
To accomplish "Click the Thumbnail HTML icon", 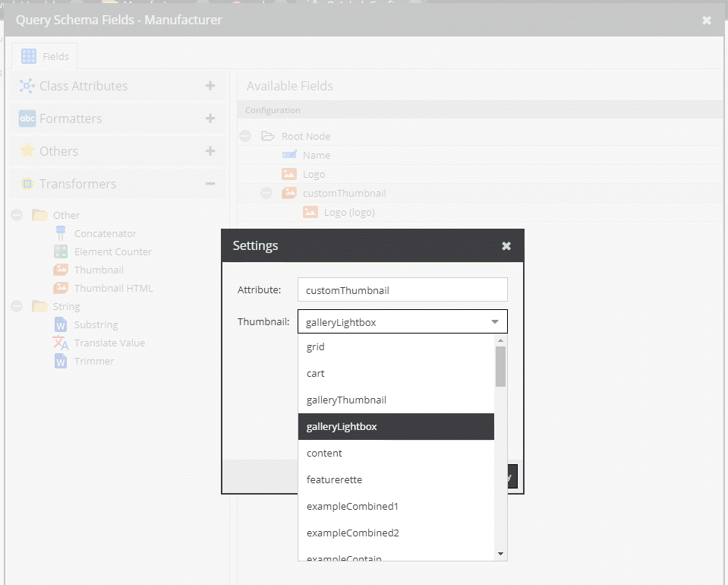I will click(61, 289).
